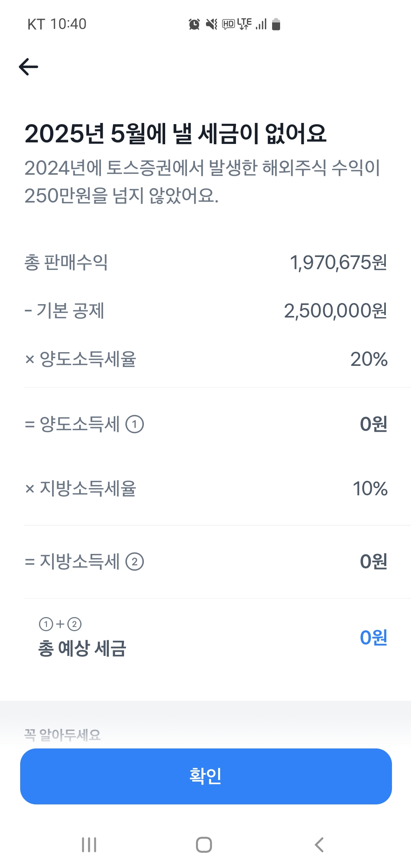
Task: Tap the 20% 양도소득세율 value
Action: [x=369, y=359]
